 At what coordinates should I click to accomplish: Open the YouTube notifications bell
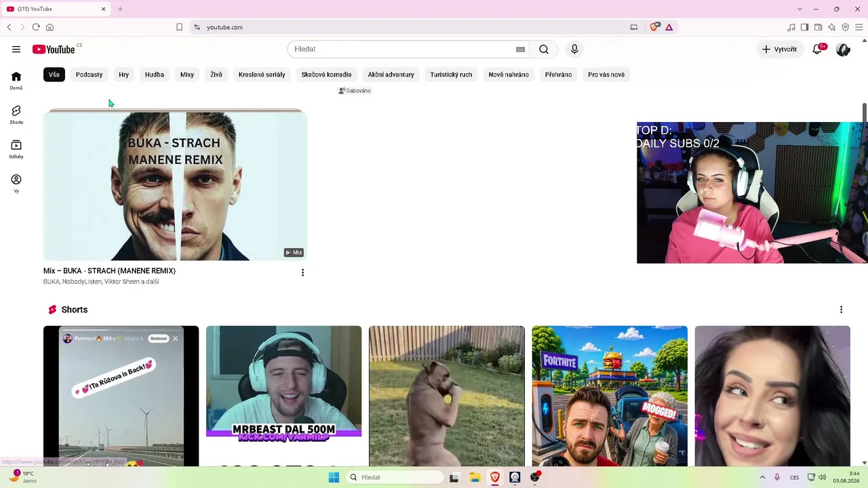pos(817,49)
